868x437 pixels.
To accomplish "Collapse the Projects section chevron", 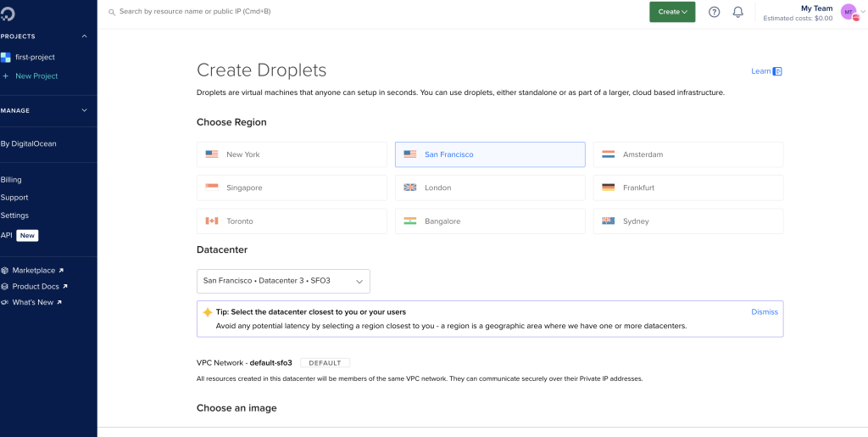I will coord(85,36).
